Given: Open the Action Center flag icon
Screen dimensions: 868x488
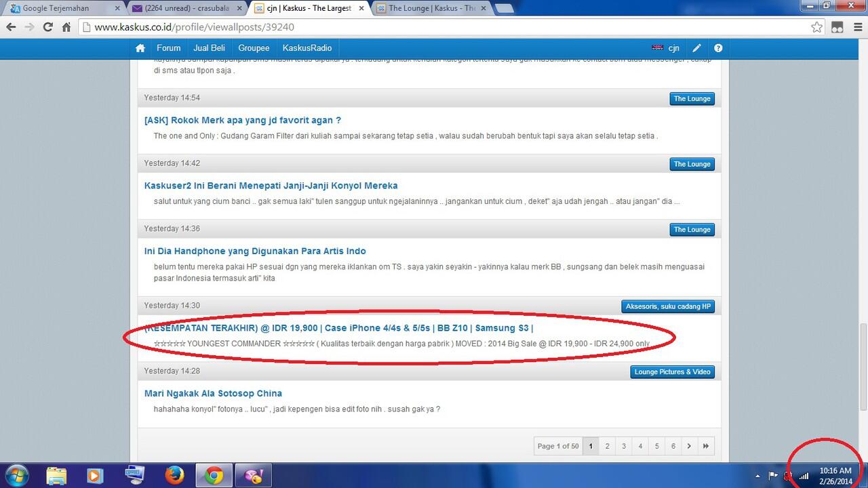Looking at the screenshot, I should point(773,476).
